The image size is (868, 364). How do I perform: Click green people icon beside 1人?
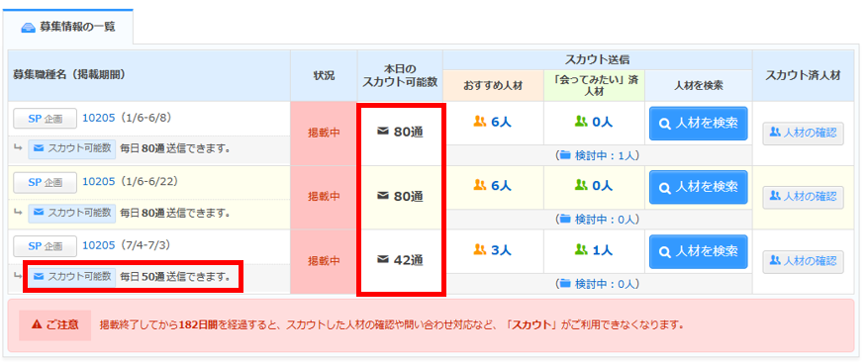click(x=581, y=250)
